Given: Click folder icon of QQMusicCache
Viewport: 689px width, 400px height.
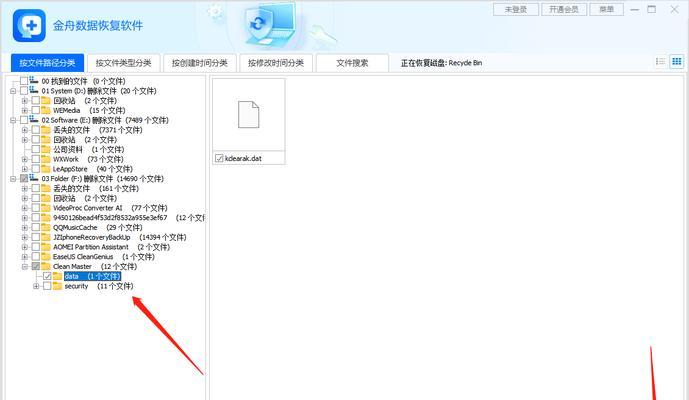Looking at the screenshot, I should [46, 227].
